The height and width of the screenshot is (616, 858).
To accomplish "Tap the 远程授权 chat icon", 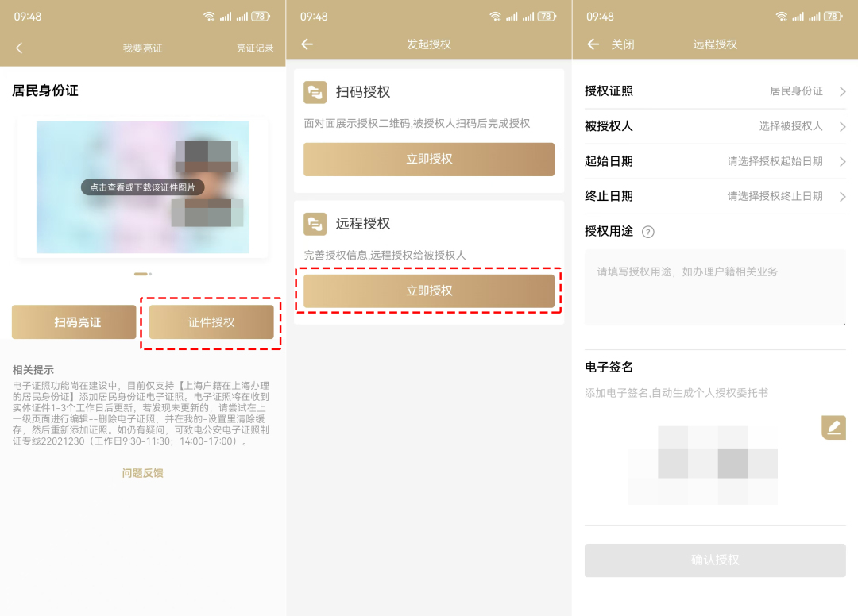I will 315,224.
